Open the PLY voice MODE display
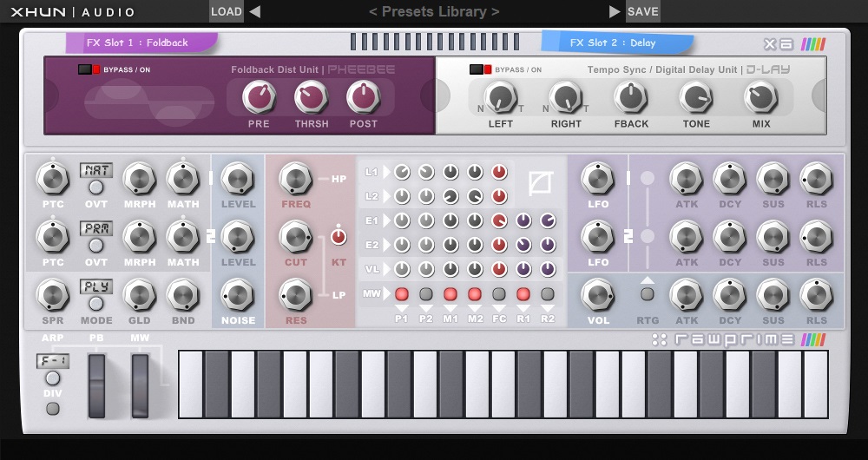The width and height of the screenshot is (868, 460). (x=95, y=286)
